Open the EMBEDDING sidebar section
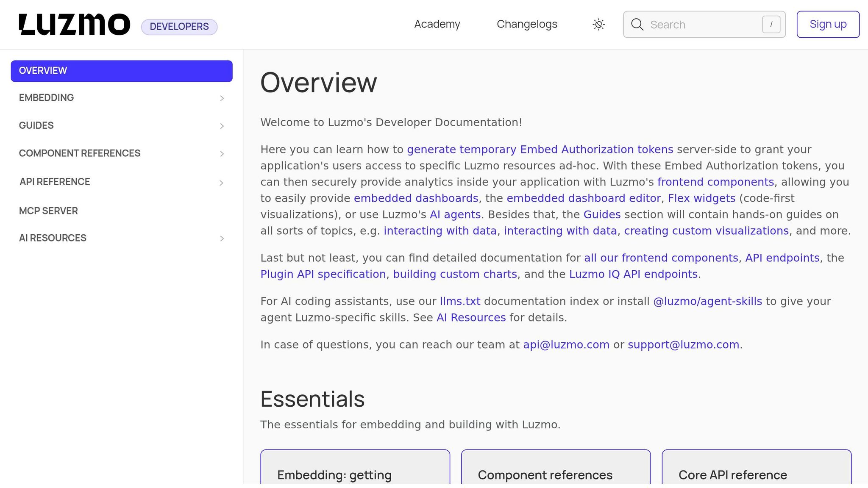 (122, 98)
